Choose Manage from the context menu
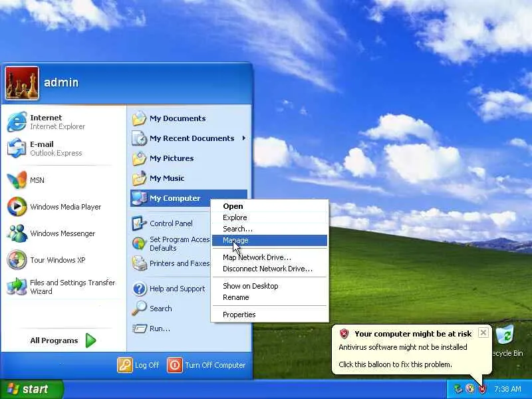This screenshot has height=399, width=532. click(x=269, y=240)
